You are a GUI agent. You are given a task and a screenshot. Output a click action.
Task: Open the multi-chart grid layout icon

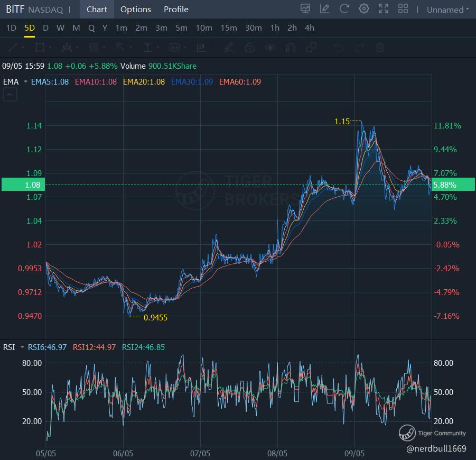coord(403,9)
